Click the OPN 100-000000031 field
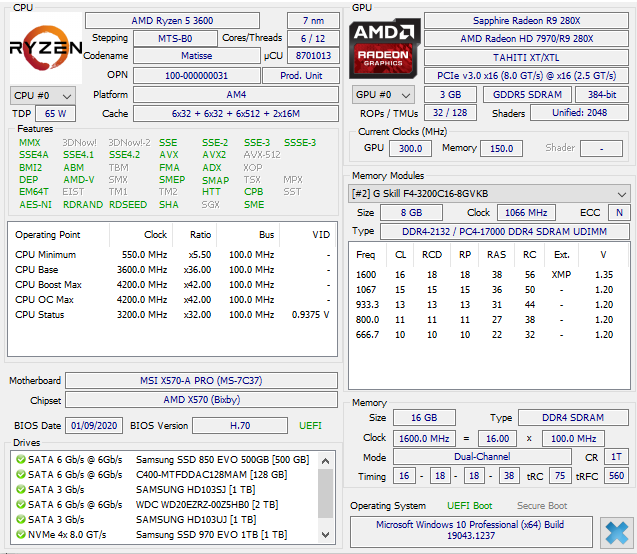The image size is (637, 554). pos(197,76)
